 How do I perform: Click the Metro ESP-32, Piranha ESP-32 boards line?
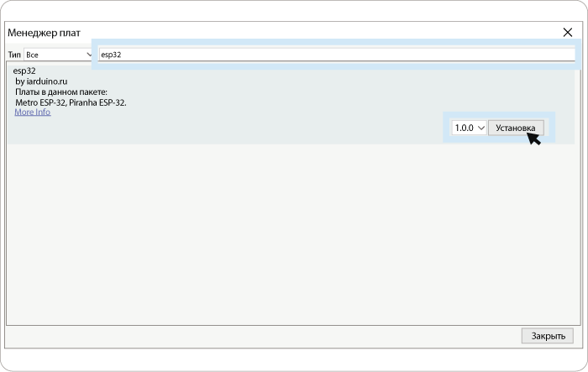(x=71, y=102)
